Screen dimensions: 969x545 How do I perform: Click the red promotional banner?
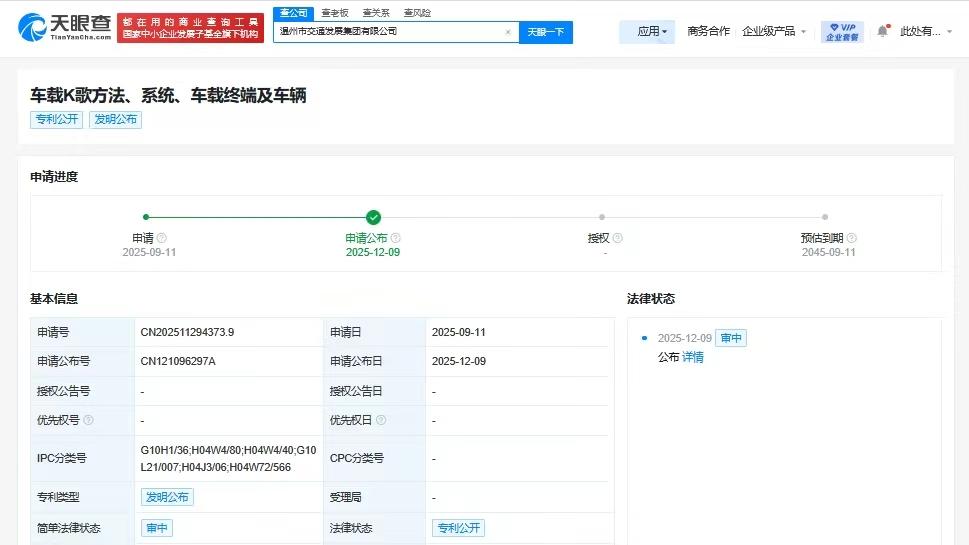coord(190,28)
